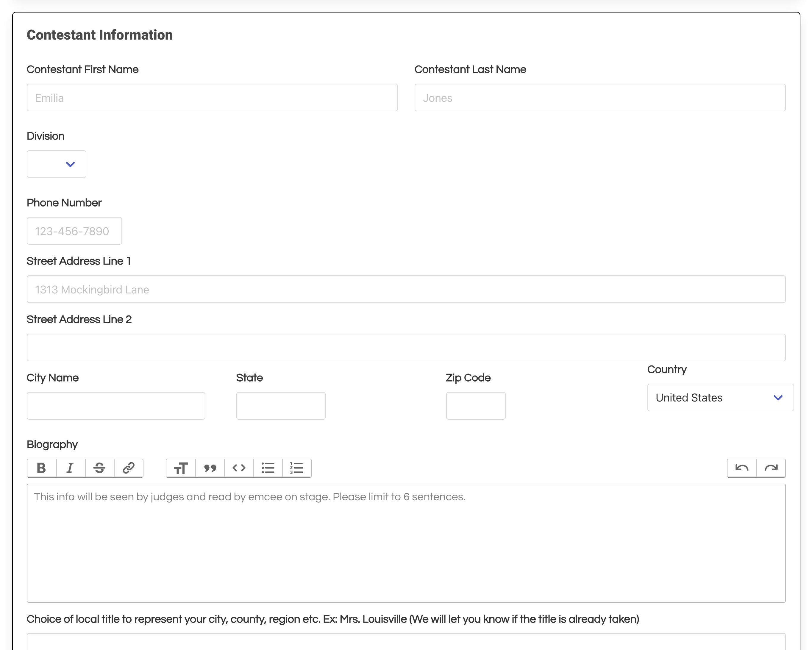
Task: Toggle heading text size button
Action: click(181, 468)
